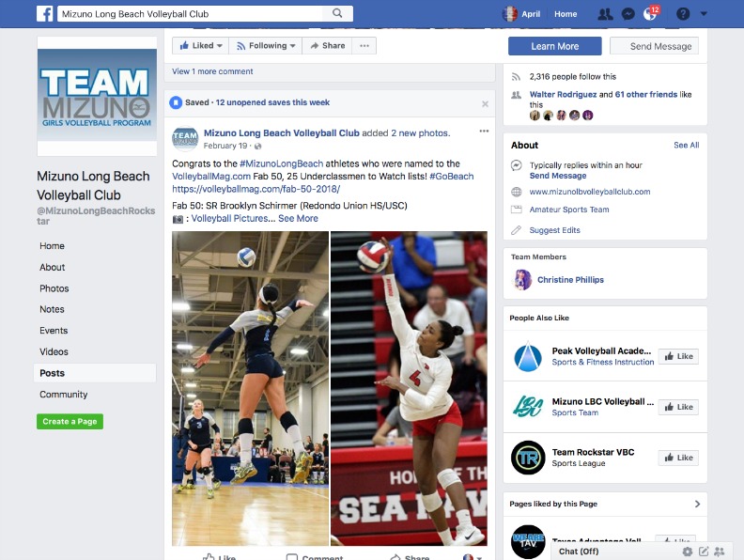Click View 1 more comment
This screenshot has width=744, height=560.
tap(212, 71)
